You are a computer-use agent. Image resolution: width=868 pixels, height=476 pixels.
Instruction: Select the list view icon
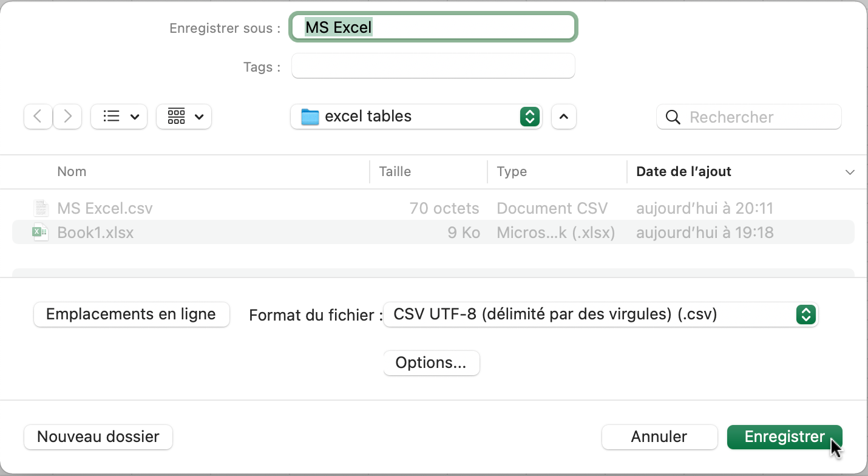pos(112,117)
